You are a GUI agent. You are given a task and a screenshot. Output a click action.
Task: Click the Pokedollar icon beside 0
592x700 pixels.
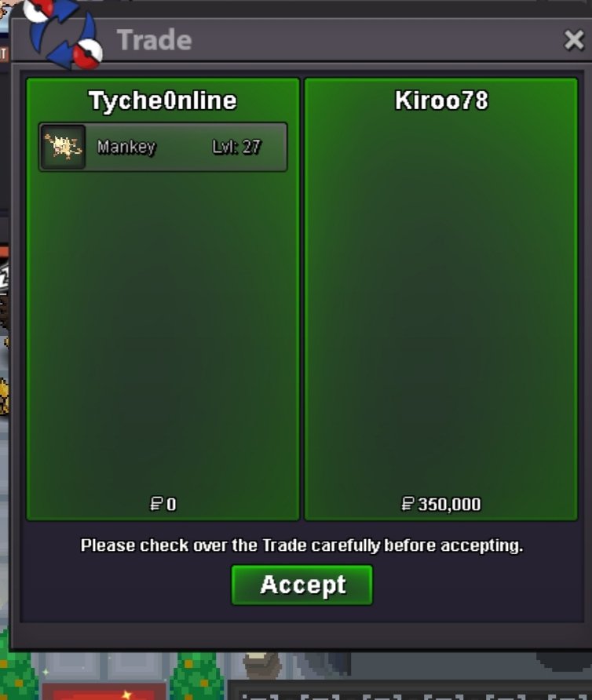tap(156, 504)
